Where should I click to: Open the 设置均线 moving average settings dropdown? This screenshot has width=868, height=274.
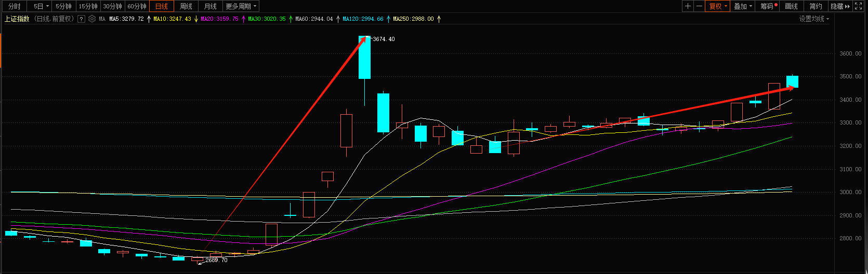point(814,19)
